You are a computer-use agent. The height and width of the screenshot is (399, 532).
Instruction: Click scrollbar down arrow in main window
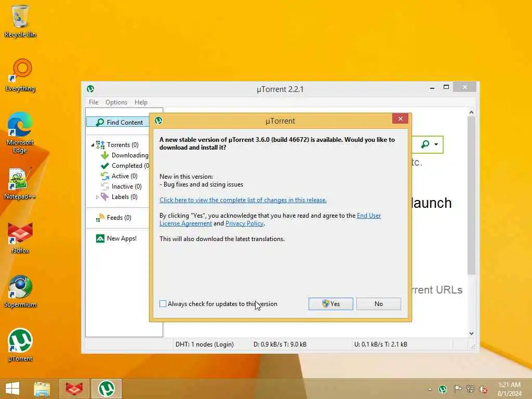(x=471, y=333)
